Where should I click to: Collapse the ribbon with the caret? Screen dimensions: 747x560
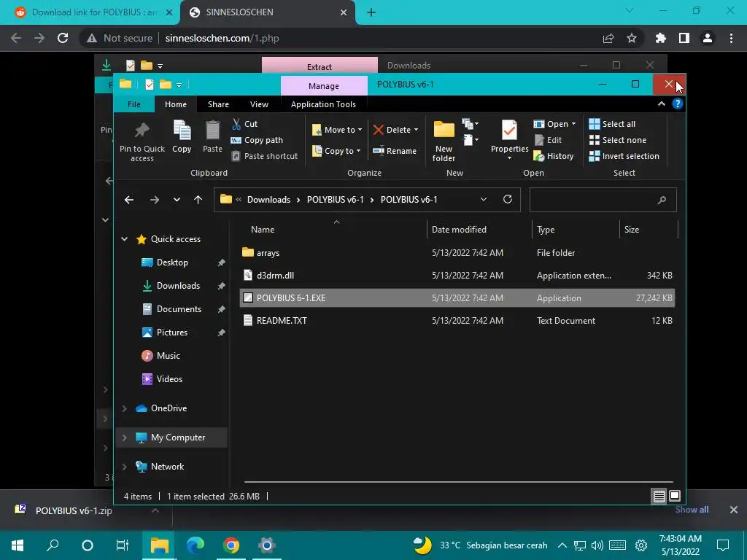pyautogui.click(x=661, y=104)
